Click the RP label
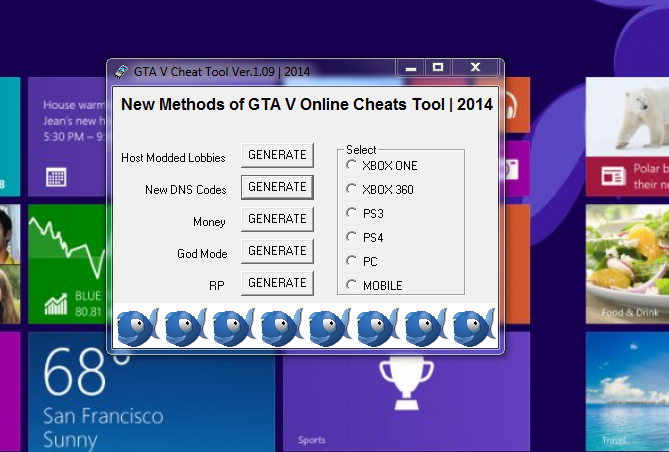 216,286
